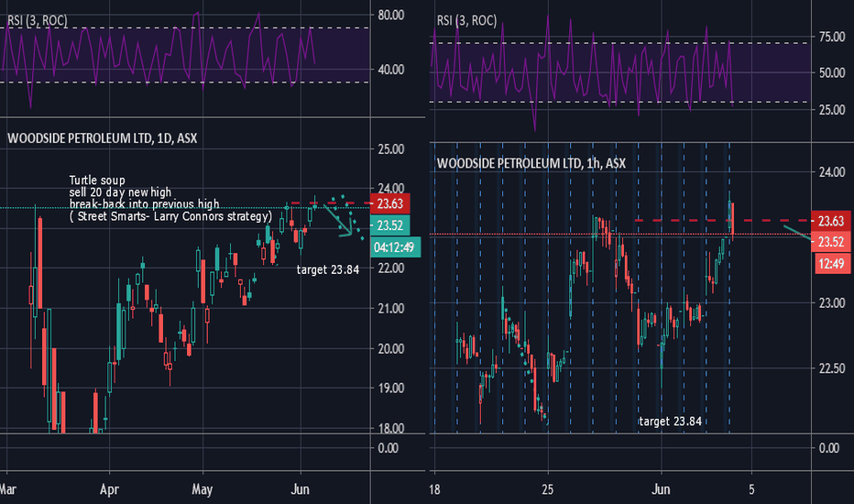Click the 80.00 level on the daily RSI scale
Screen dimensions: 854x504
391,16
